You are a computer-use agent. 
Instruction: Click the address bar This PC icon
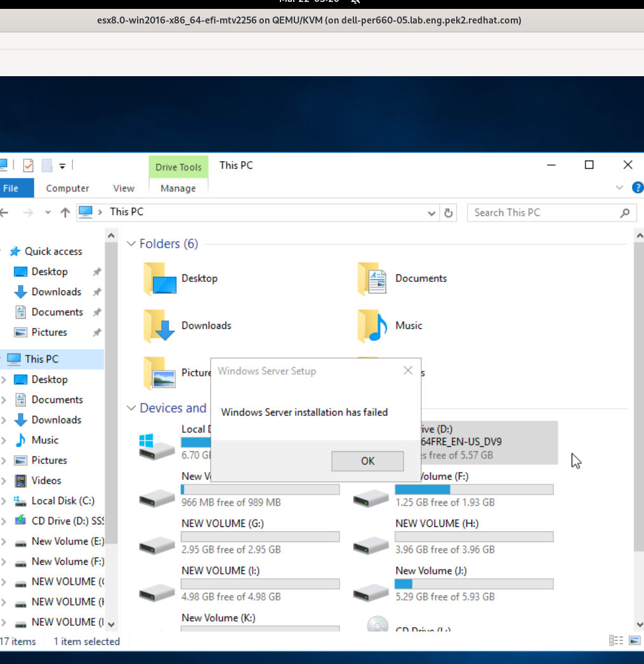pyautogui.click(x=86, y=212)
